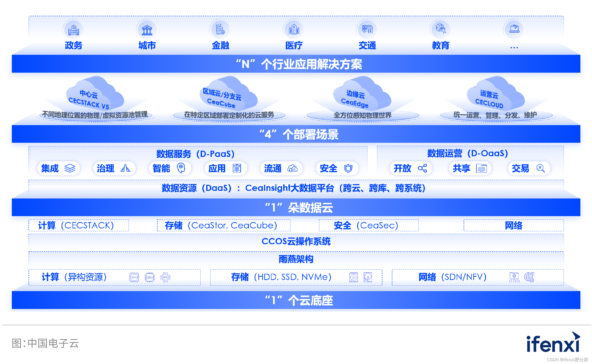Click the share icon beside 开放

(422, 168)
